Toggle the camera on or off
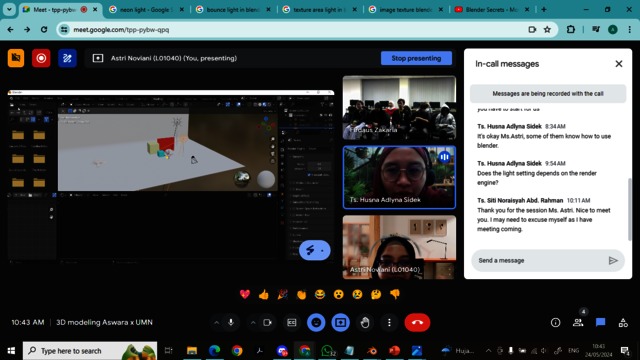This screenshot has height=360, width=640. click(267, 322)
